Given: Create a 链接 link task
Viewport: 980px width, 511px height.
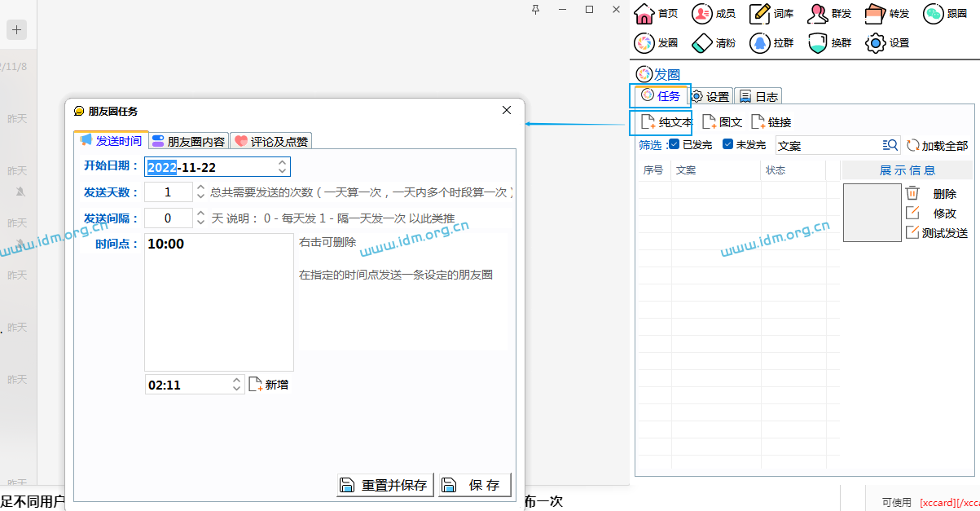Looking at the screenshot, I should click(x=771, y=122).
